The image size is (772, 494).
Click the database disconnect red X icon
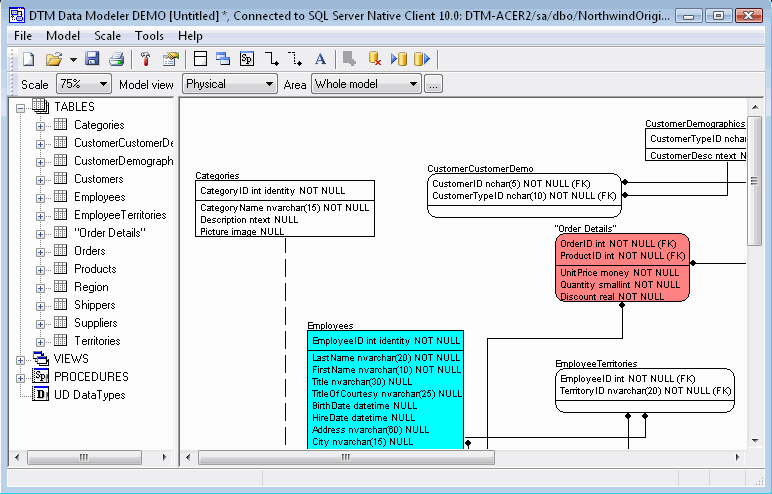coord(375,59)
